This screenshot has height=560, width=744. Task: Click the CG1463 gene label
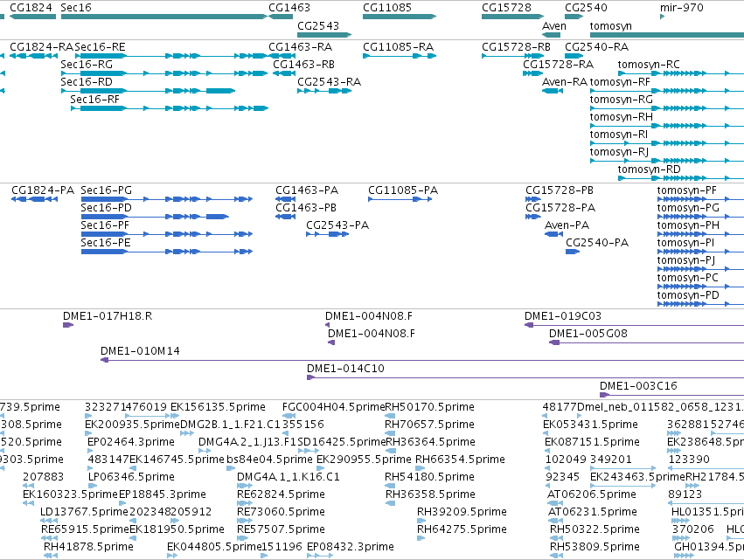click(x=289, y=8)
